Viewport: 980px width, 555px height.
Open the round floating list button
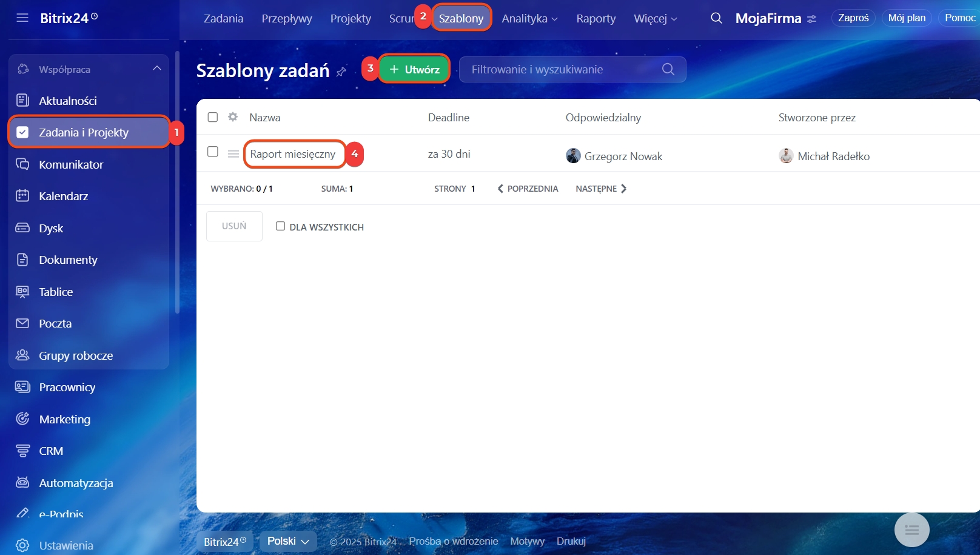(x=912, y=530)
